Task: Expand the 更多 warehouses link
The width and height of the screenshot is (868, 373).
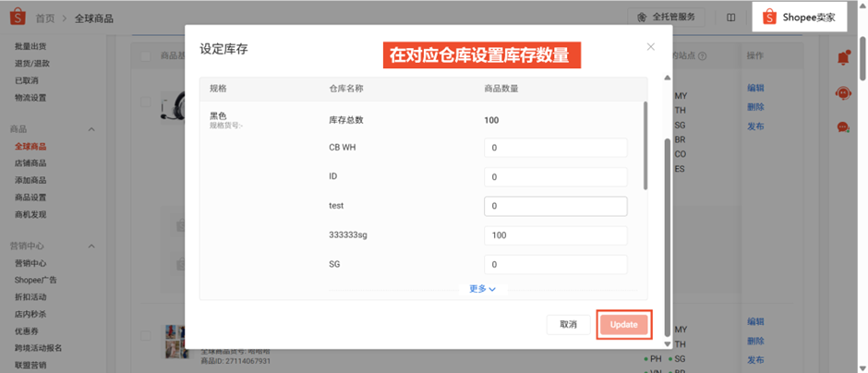Action: click(x=482, y=289)
